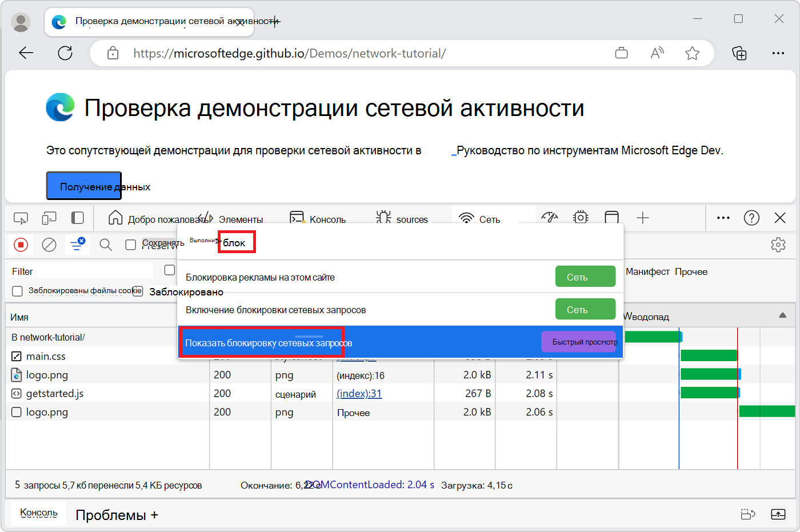This screenshot has width=800, height=532.
Task: Stop recording the network log
Action: (21, 245)
